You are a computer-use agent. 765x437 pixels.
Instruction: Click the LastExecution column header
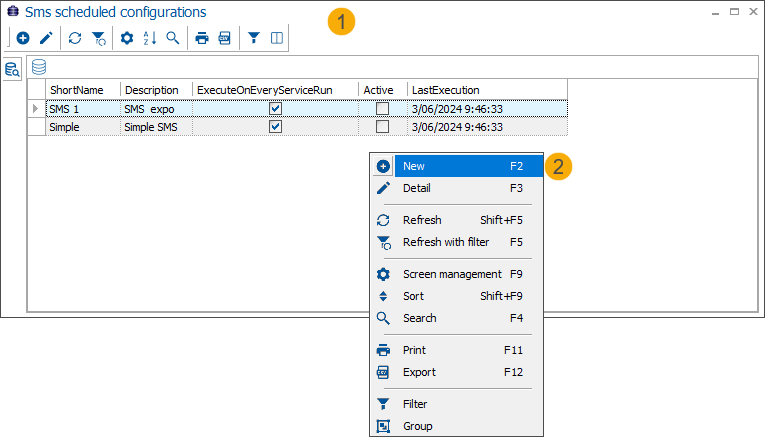(487, 90)
